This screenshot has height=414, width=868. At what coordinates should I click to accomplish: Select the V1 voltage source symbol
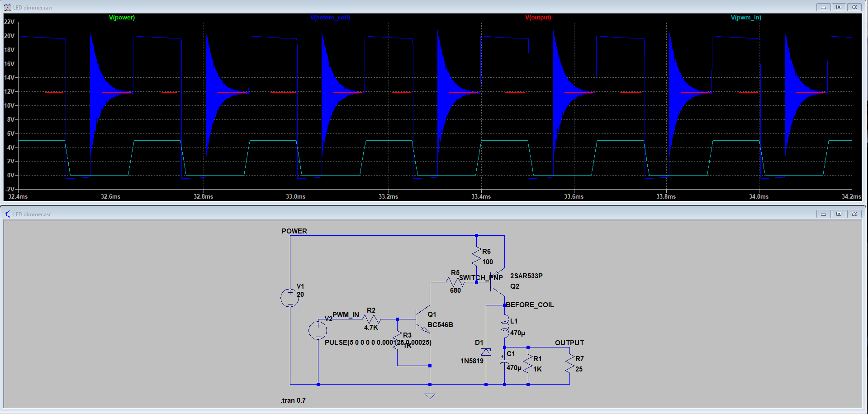pos(290,298)
